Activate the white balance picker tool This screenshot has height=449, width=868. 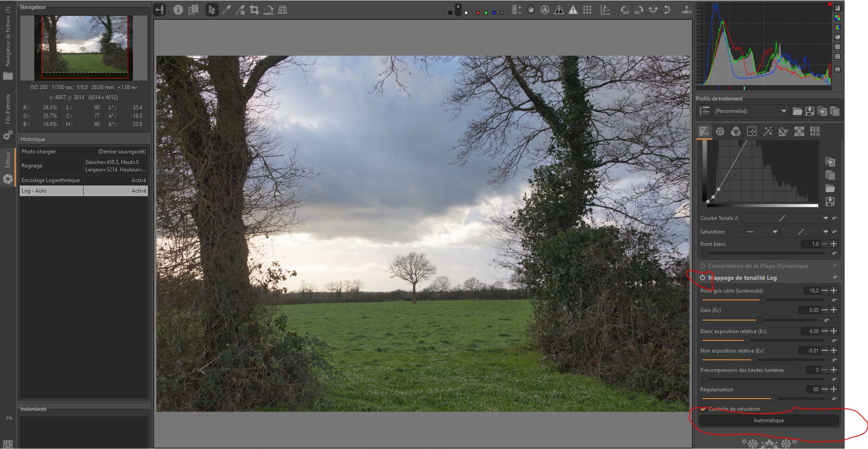(226, 10)
